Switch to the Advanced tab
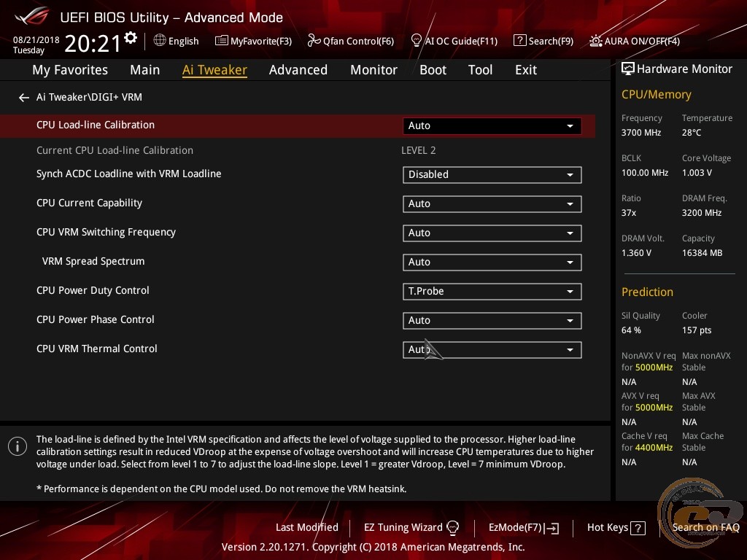747x560 pixels. tap(298, 70)
